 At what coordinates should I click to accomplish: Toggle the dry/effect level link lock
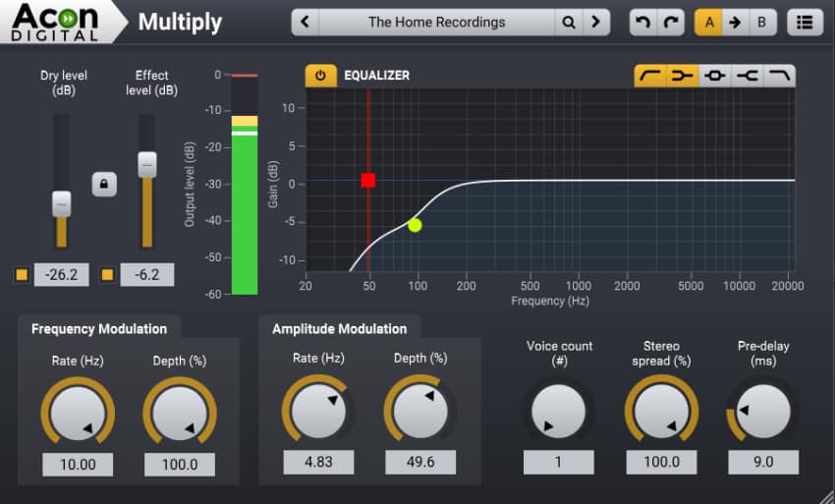(x=104, y=184)
